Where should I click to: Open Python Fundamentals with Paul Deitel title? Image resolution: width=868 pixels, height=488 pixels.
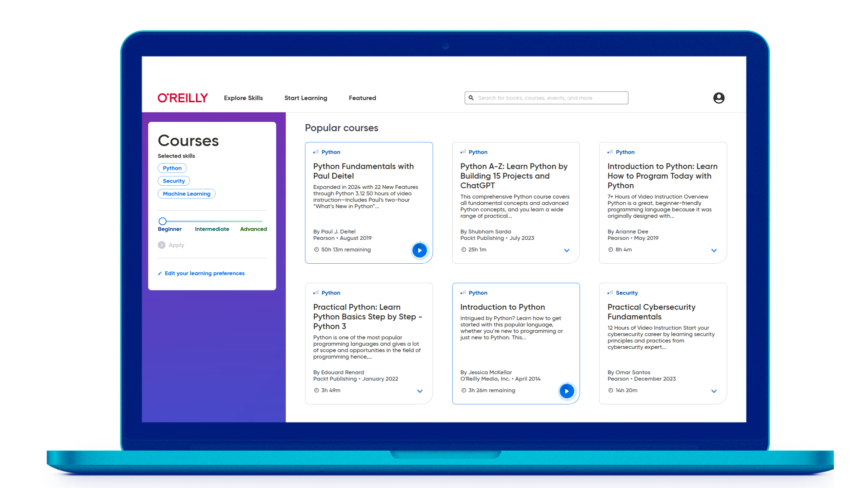(363, 171)
